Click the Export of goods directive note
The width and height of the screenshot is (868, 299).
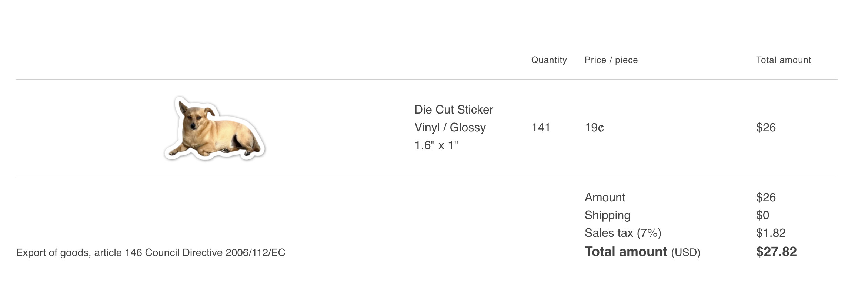150,253
